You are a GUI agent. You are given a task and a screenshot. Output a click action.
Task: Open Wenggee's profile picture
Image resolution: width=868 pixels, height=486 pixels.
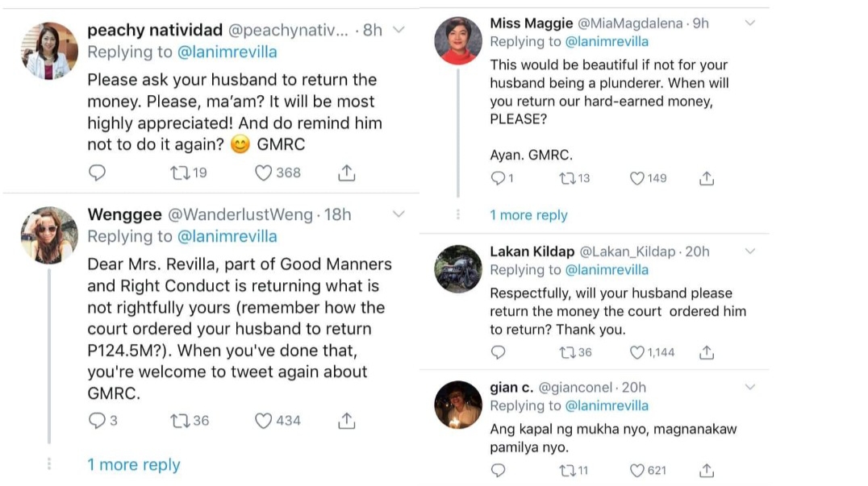pyautogui.click(x=49, y=235)
